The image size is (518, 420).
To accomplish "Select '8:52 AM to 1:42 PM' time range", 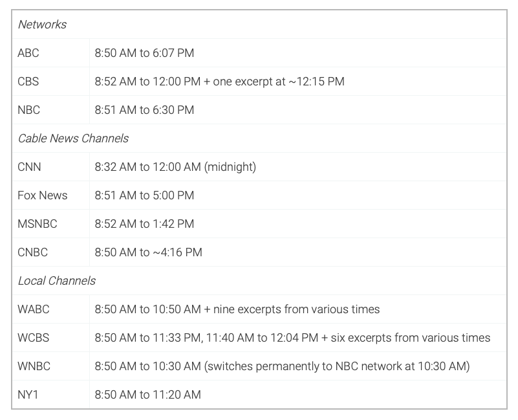I will [144, 223].
